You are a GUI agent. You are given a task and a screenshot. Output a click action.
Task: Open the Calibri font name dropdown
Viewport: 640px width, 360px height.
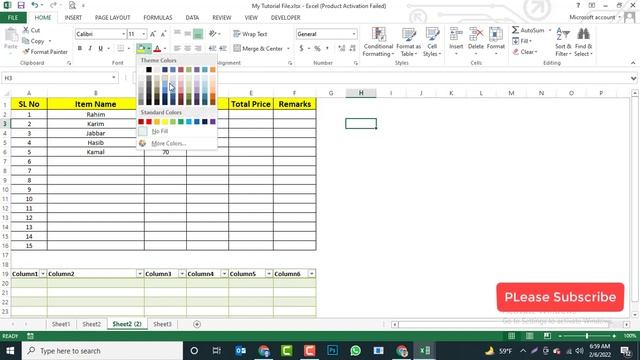(x=123, y=34)
